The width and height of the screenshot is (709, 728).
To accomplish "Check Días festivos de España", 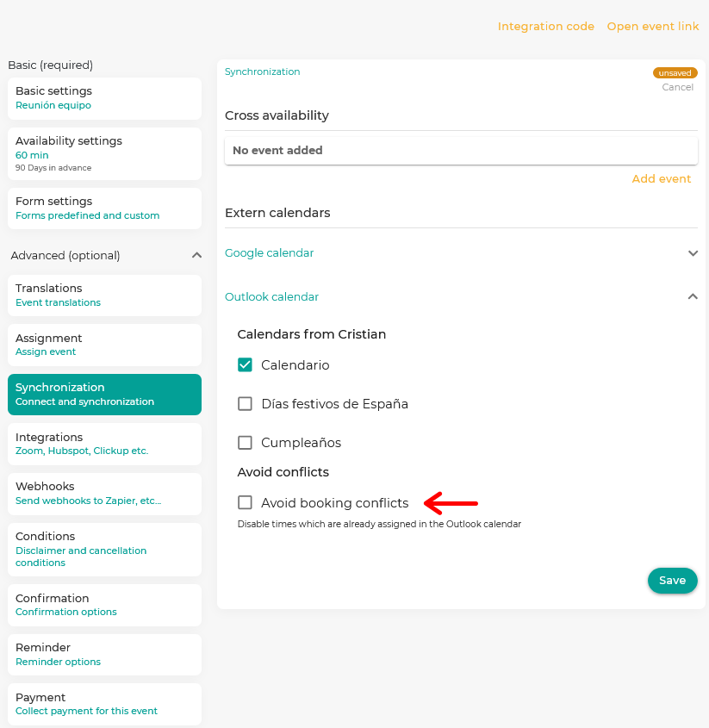I will point(245,403).
